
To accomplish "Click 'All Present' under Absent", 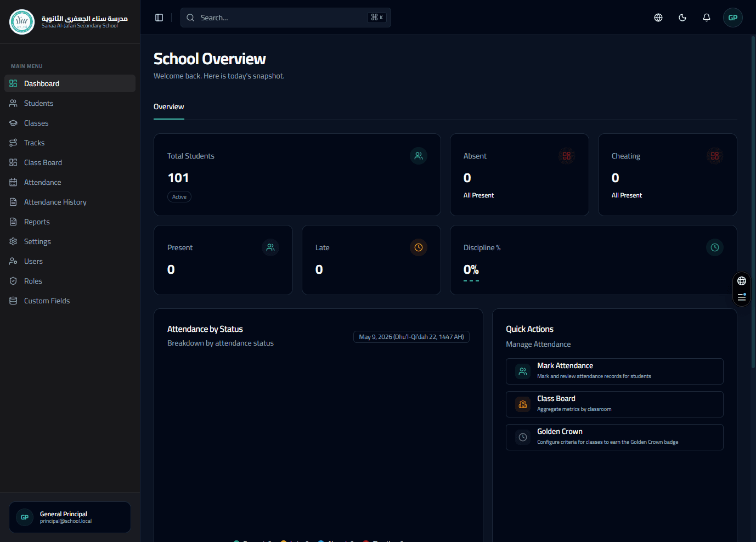I will [478, 195].
